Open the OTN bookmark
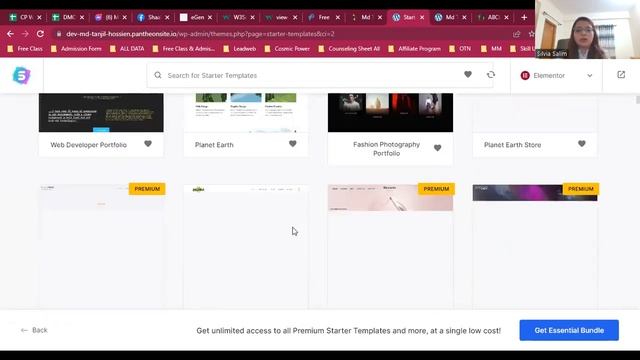Viewport: 640px width, 360px height. 460,49
